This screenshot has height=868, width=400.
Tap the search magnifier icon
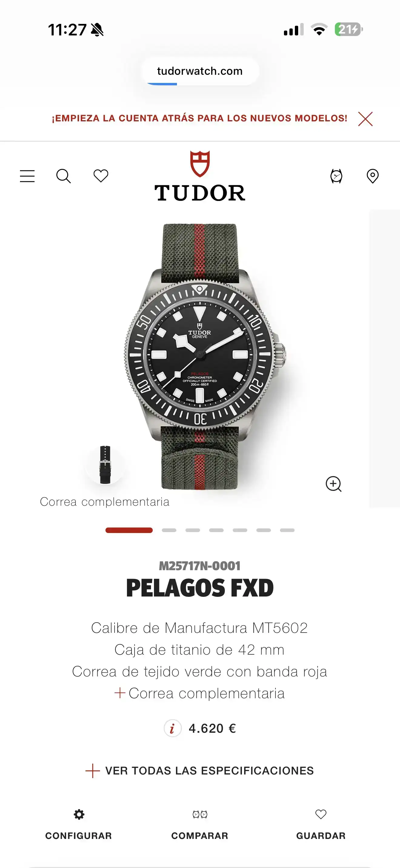pos(63,176)
